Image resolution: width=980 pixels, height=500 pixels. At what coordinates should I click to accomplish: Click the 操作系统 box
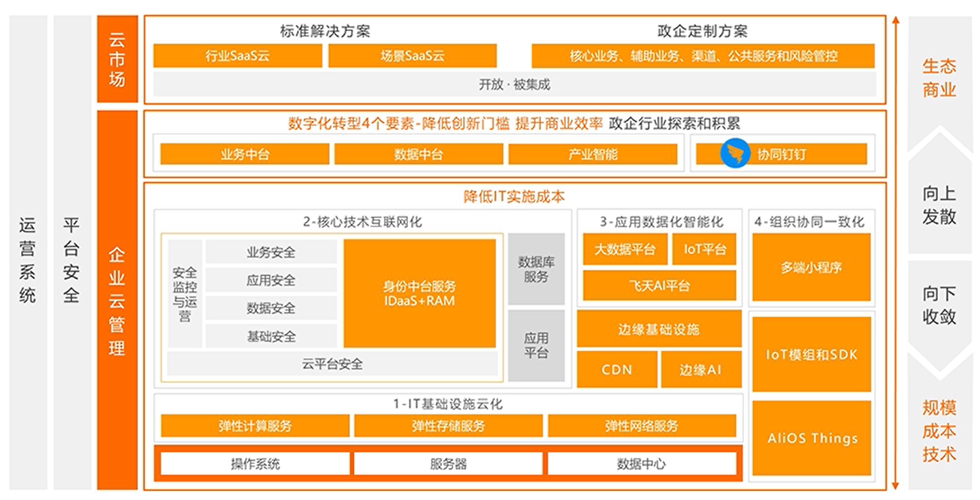(x=255, y=464)
